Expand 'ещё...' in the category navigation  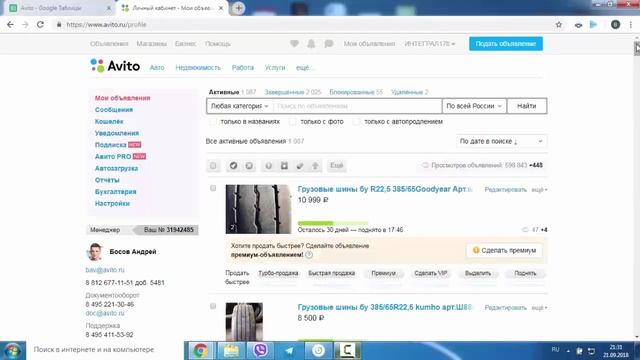point(304,68)
